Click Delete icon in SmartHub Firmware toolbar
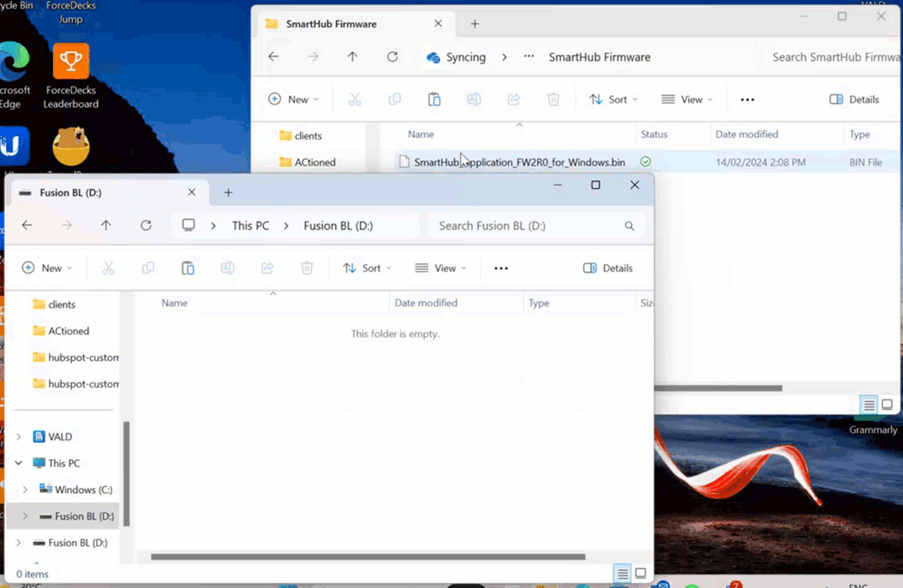Image resolution: width=903 pixels, height=588 pixels. point(553,99)
